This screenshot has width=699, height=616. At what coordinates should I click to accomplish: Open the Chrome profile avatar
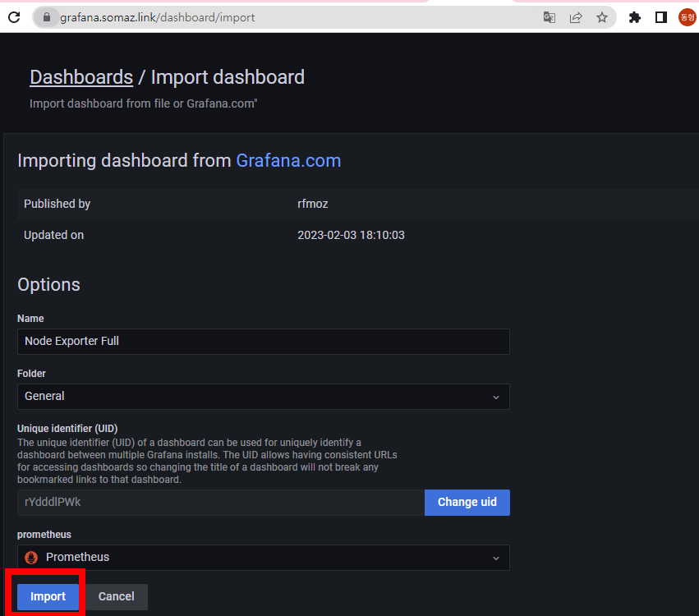[687, 17]
